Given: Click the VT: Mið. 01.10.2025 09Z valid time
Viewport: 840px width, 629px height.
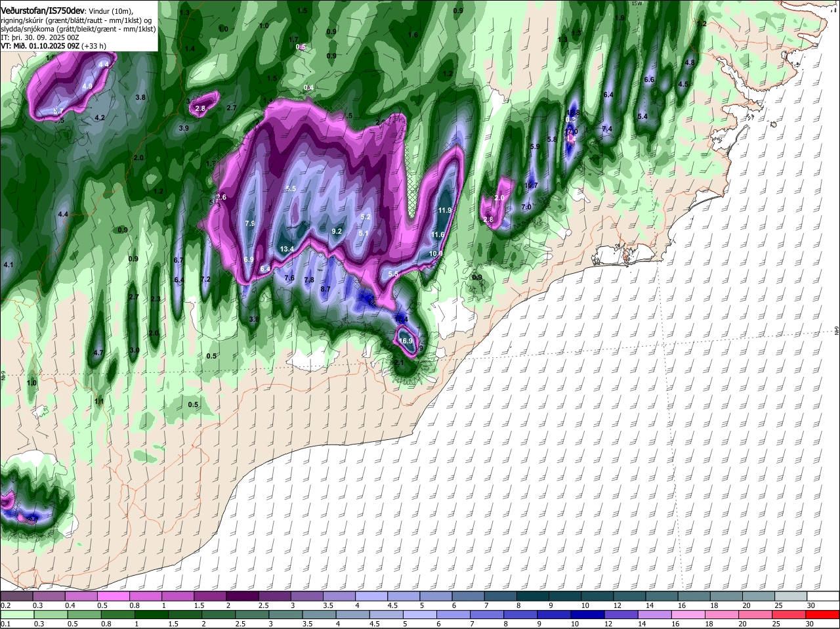Looking at the screenshot, I should pos(40,46).
